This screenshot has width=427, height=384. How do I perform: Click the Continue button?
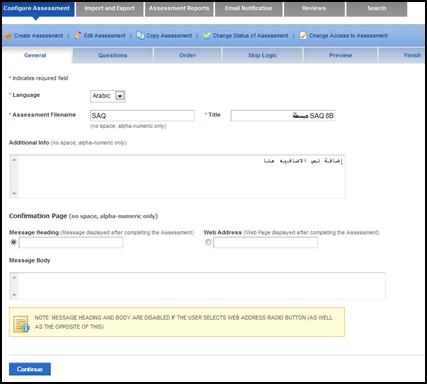pos(30,369)
